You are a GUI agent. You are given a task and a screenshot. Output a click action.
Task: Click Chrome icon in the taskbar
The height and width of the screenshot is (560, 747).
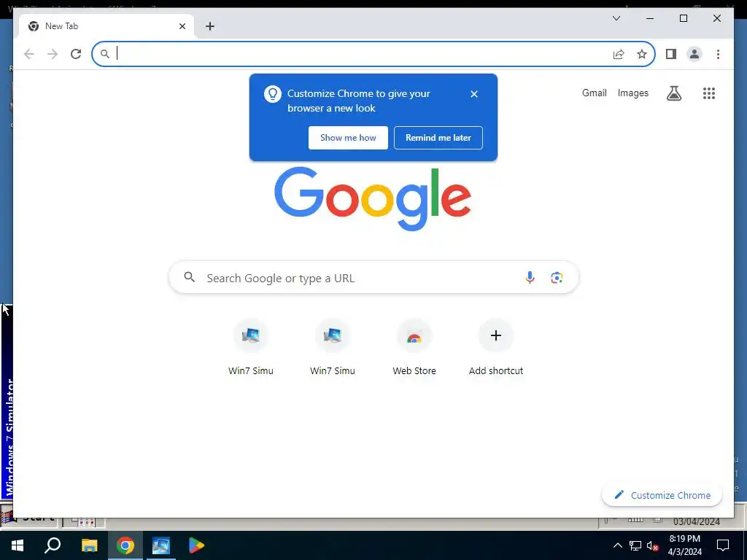(125, 545)
